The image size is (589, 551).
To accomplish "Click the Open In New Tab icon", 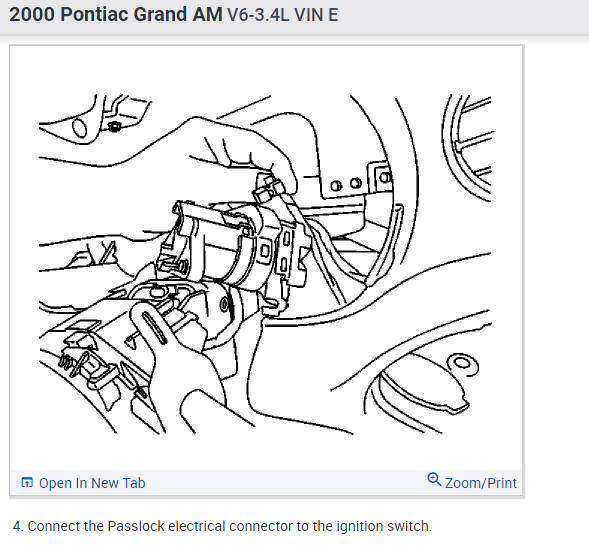I will (27, 482).
